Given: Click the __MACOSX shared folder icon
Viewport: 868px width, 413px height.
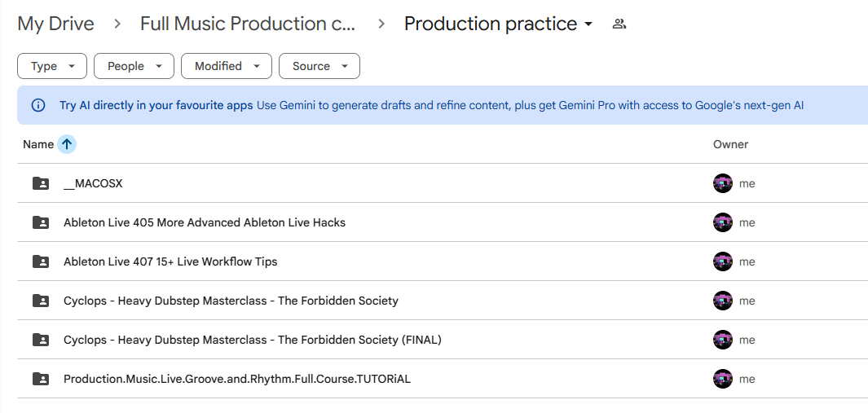Looking at the screenshot, I should point(41,183).
